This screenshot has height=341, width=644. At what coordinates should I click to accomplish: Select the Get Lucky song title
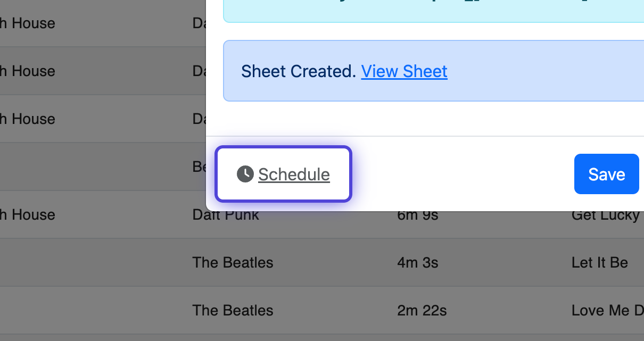click(605, 215)
